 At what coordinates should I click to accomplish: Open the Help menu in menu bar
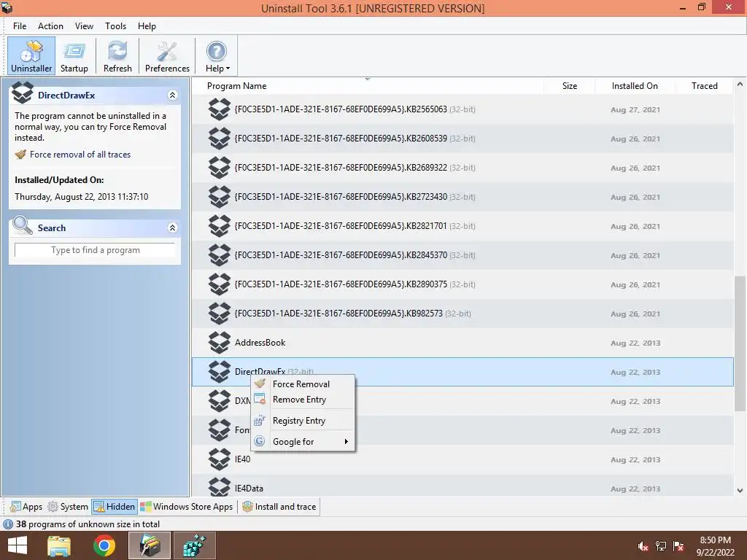[x=147, y=26]
